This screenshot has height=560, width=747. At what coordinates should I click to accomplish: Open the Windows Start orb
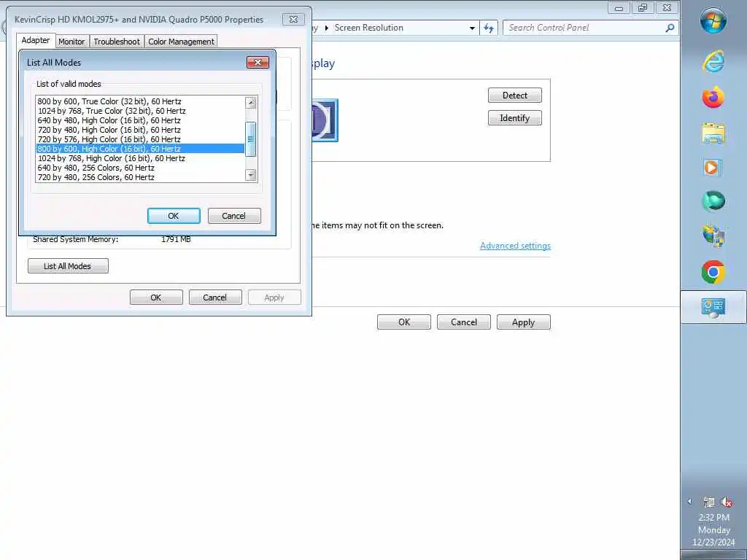[713, 20]
